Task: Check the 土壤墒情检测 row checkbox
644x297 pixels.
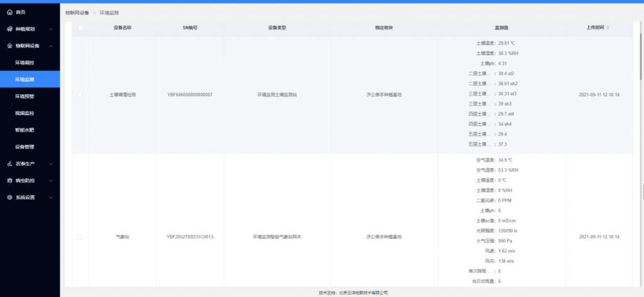Action: pos(80,95)
